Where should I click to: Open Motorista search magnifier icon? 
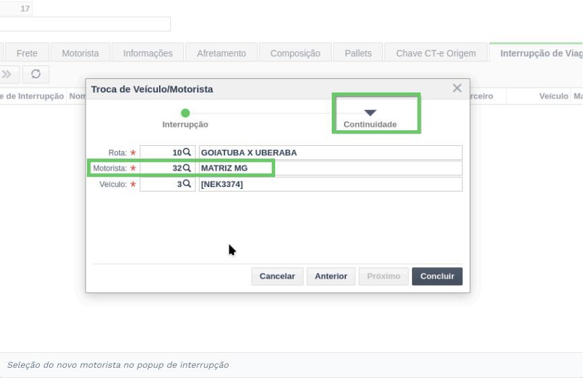187,168
